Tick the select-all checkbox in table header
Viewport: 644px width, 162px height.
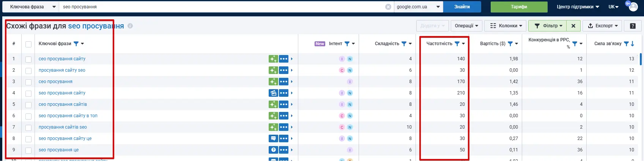coord(28,44)
